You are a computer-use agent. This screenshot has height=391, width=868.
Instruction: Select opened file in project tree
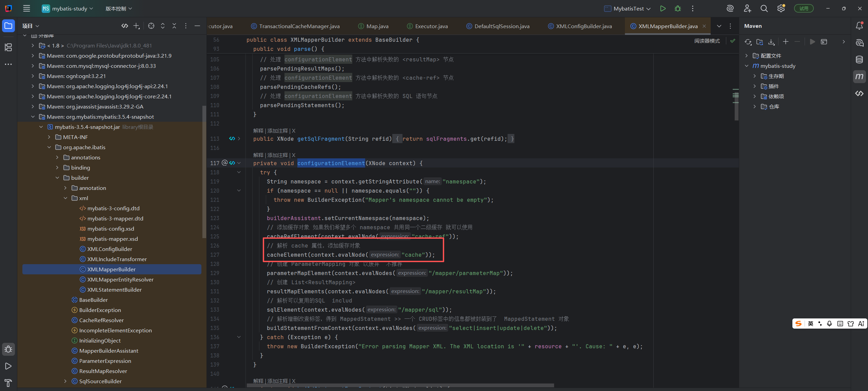tap(151, 26)
